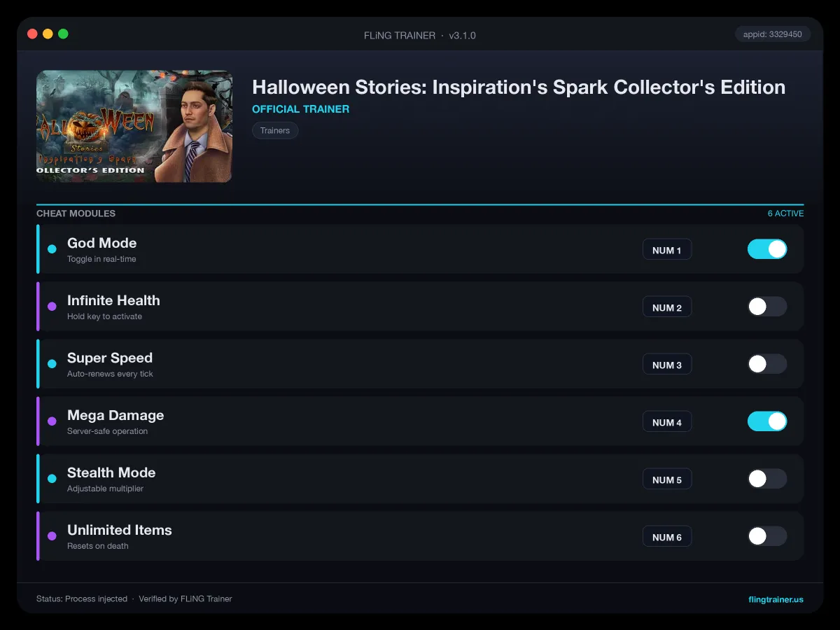Image resolution: width=840 pixels, height=630 pixels.
Task: Click the purple dot beside Mega Damage
Action: pyautogui.click(x=52, y=421)
